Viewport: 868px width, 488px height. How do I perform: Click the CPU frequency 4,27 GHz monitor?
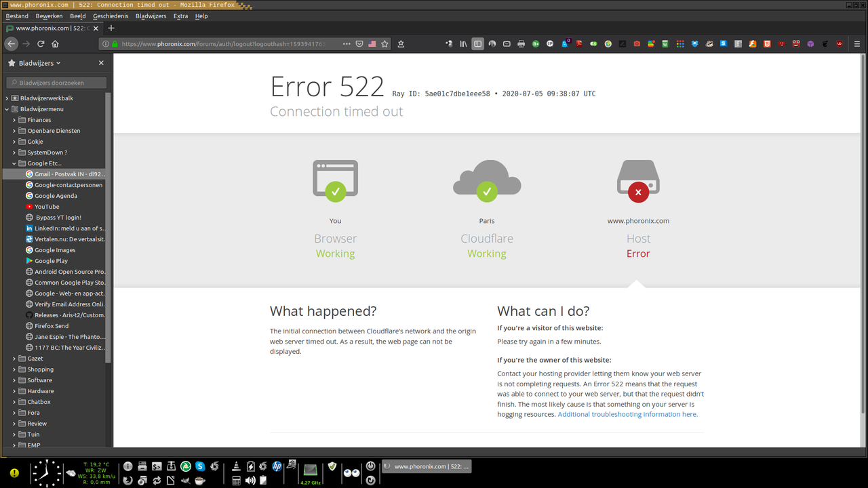311,472
